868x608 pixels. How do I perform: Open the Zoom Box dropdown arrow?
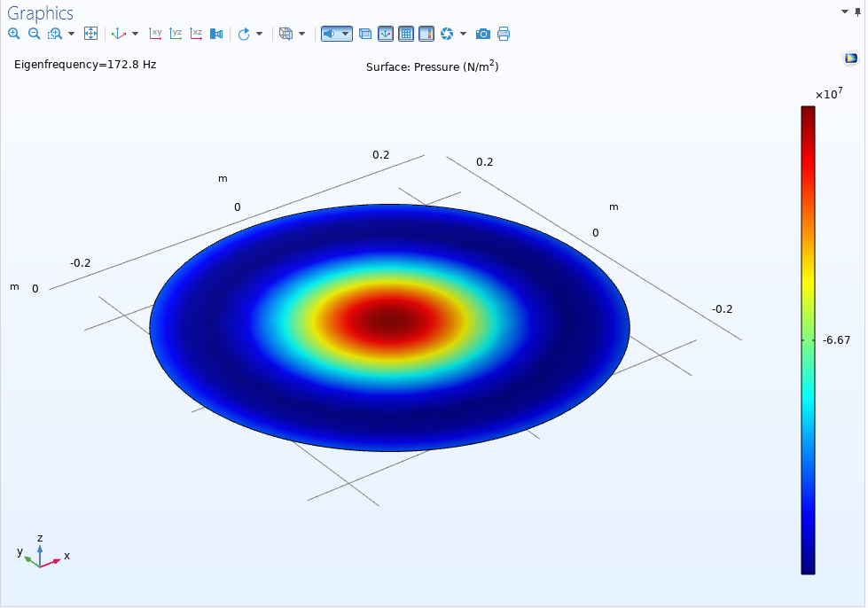click(71, 34)
